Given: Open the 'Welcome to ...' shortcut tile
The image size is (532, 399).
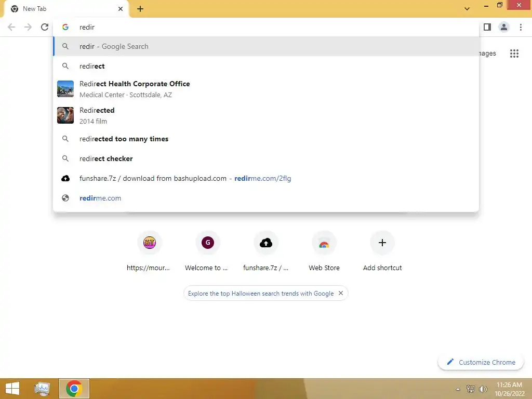Looking at the screenshot, I should [x=208, y=251].
